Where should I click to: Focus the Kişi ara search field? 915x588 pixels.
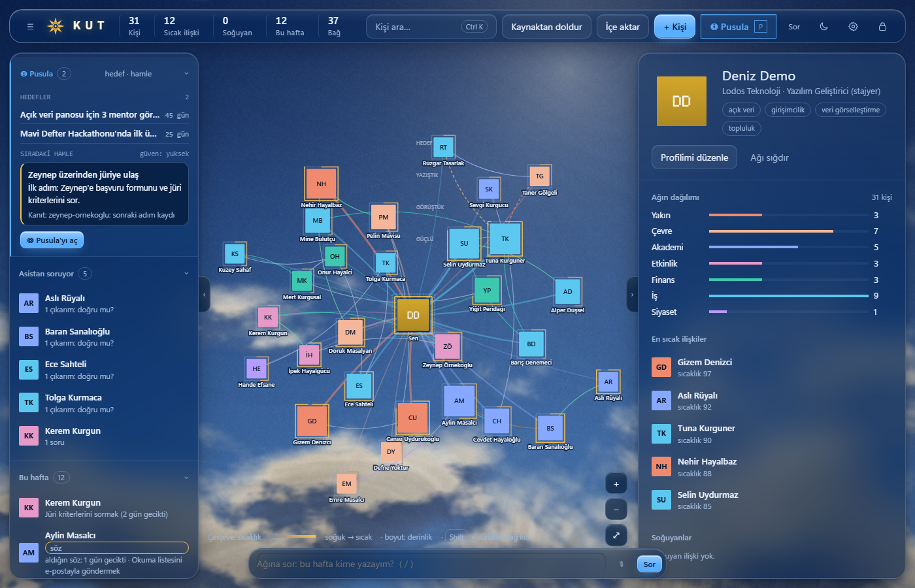431,27
